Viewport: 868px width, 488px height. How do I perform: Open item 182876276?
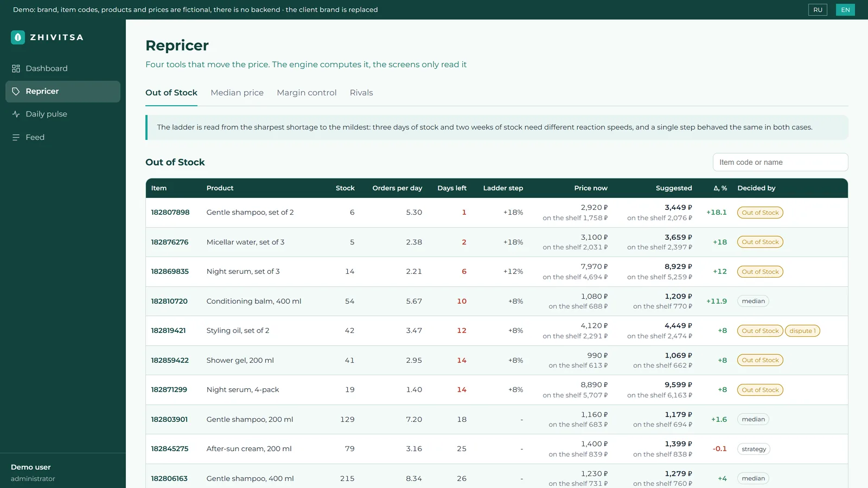click(170, 242)
